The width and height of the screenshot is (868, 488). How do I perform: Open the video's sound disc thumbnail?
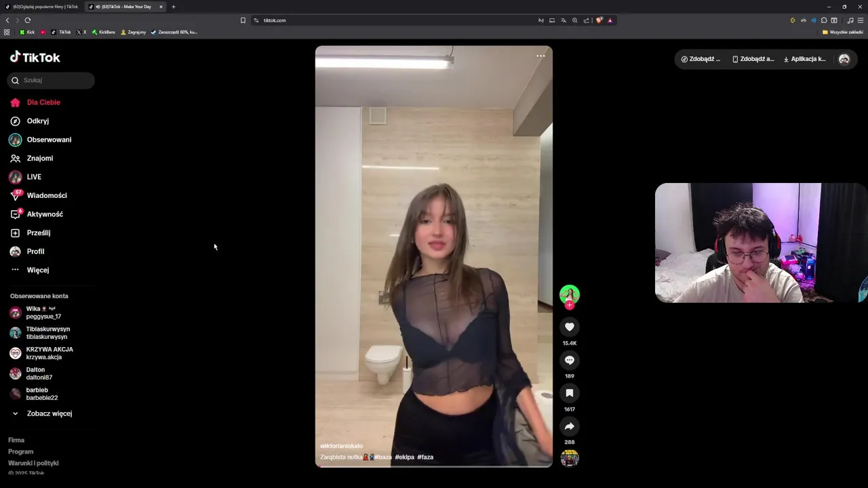click(x=570, y=458)
